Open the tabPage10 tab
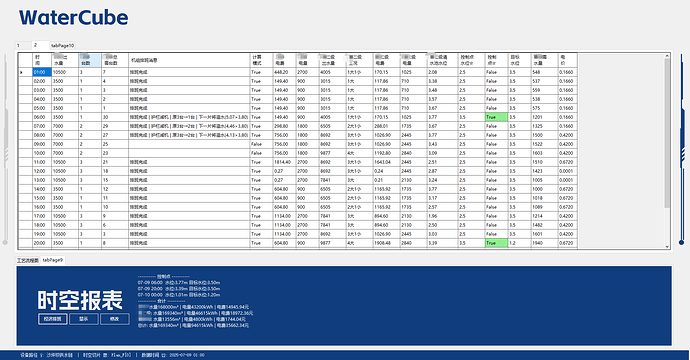 point(62,45)
